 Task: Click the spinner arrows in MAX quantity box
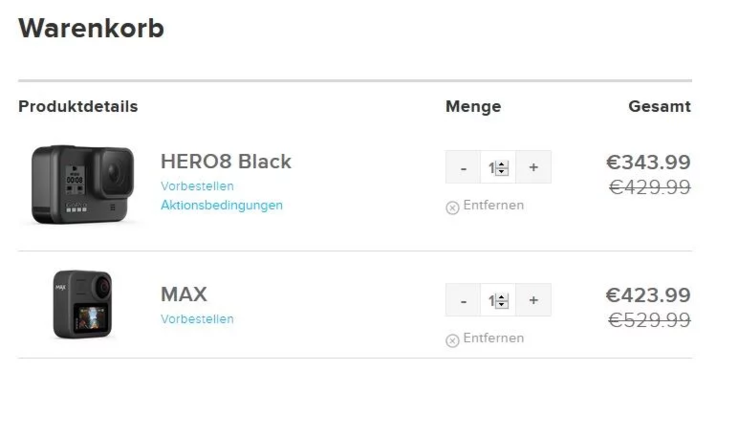click(x=503, y=300)
